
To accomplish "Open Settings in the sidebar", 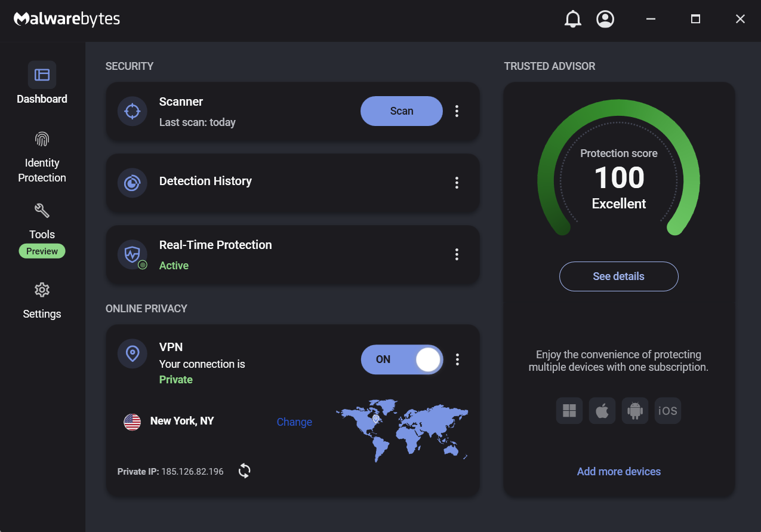I will point(42,301).
